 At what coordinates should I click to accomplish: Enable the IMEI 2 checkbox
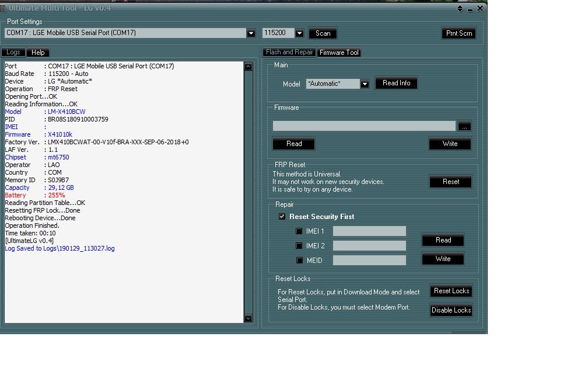(299, 245)
